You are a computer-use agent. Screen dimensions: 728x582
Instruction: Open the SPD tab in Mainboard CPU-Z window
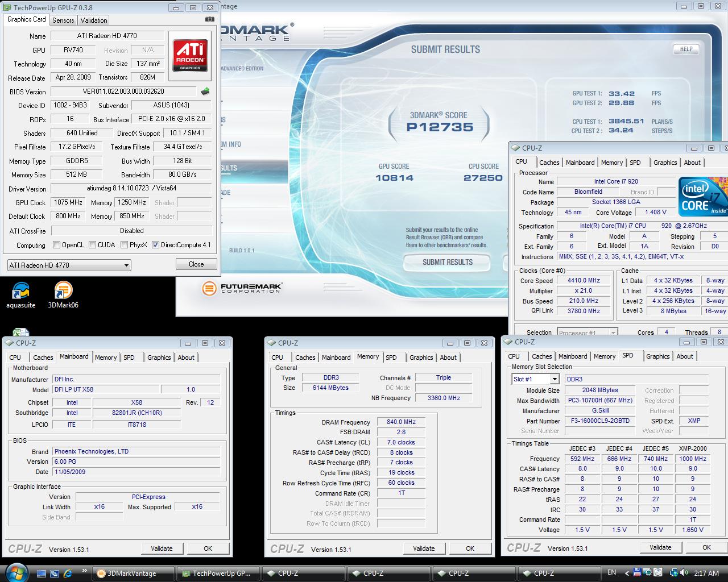(x=129, y=357)
